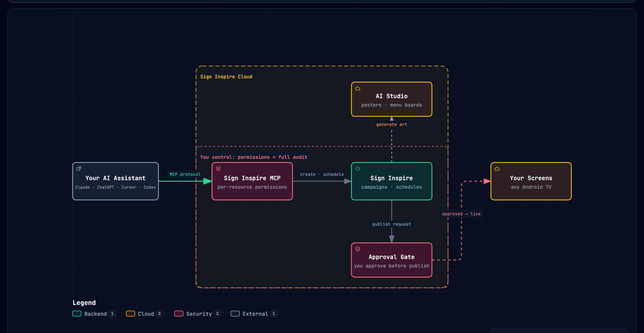Click the Backend count badge
This screenshot has width=644, height=333.
pyautogui.click(x=112, y=314)
